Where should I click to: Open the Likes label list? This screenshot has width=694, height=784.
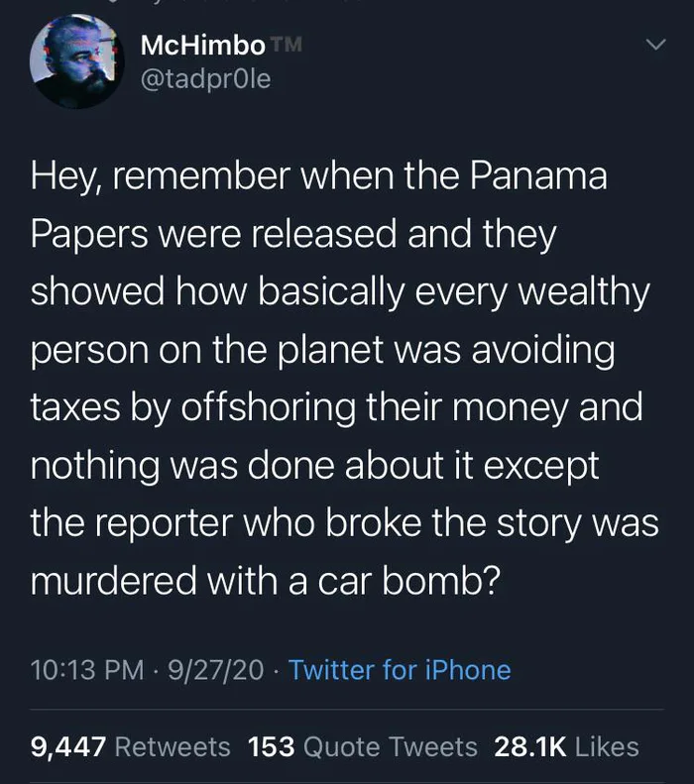coord(606,746)
